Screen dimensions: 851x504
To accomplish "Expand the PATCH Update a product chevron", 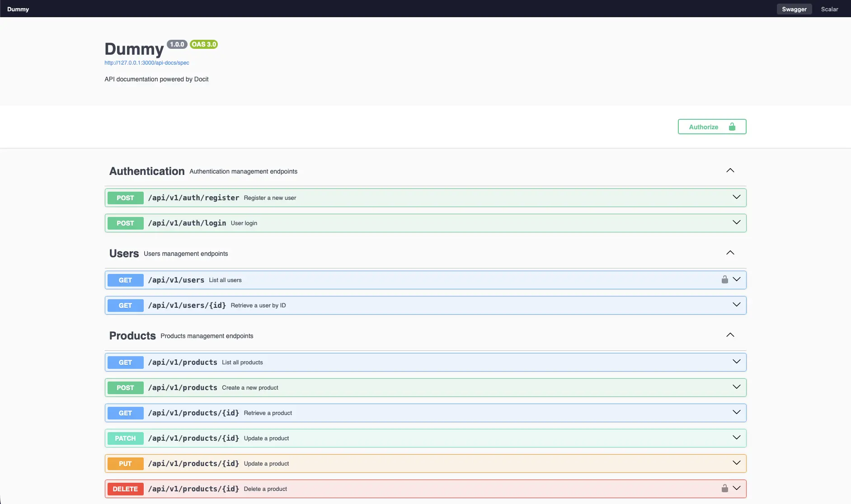I will pyautogui.click(x=737, y=438).
